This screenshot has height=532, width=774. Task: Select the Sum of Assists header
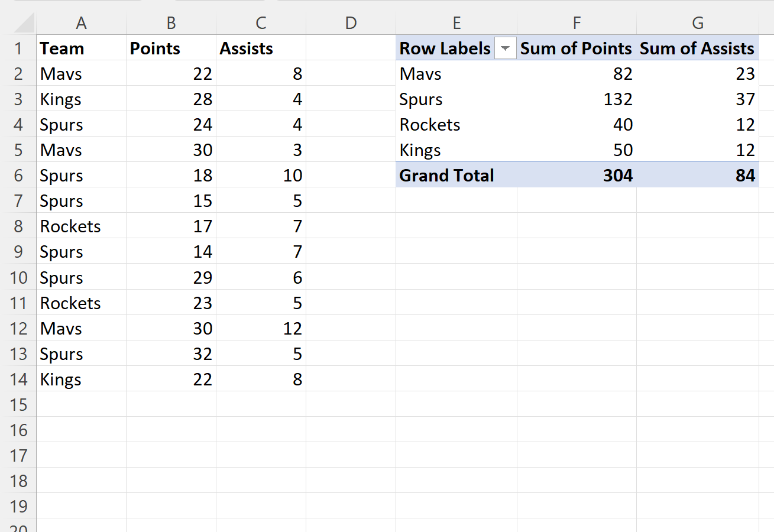[697, 48]
